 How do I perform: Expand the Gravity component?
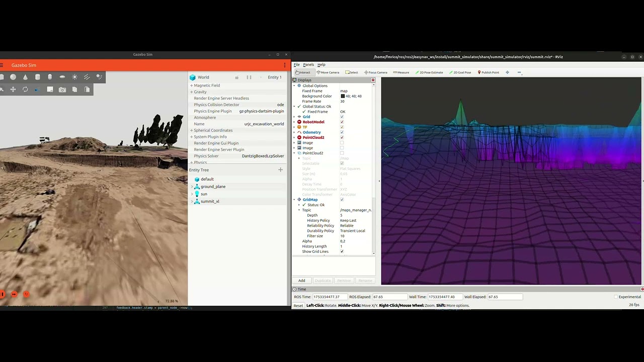pos(191,92)
